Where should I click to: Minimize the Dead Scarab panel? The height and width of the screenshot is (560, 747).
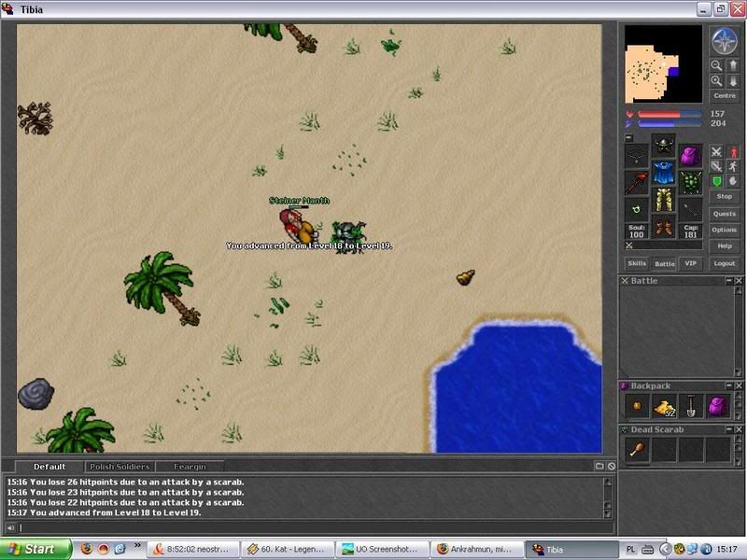pos(729,429)
